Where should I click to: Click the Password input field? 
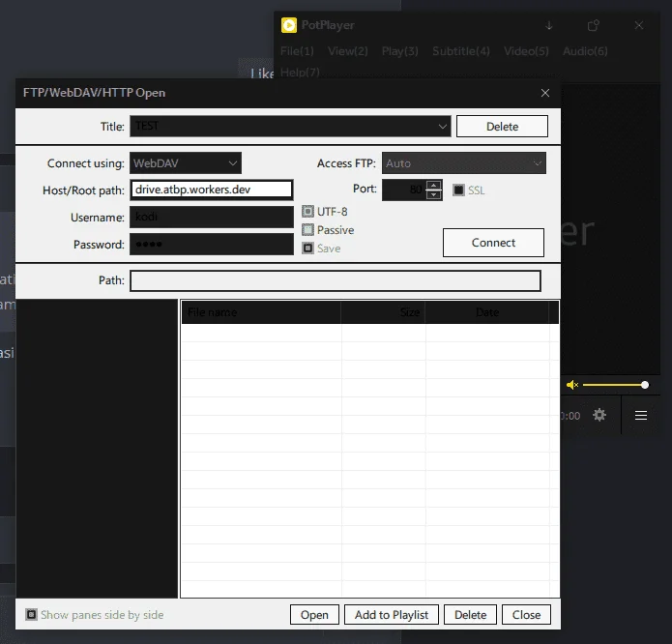(x=212, y=244)
